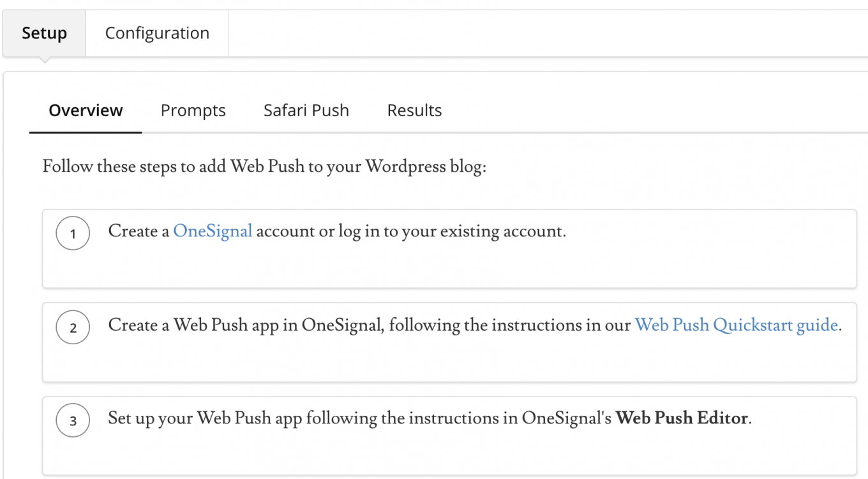Click the bold Web Push Editor text
The height and width of the screenshot is (479, 868).
coord(681,418)
